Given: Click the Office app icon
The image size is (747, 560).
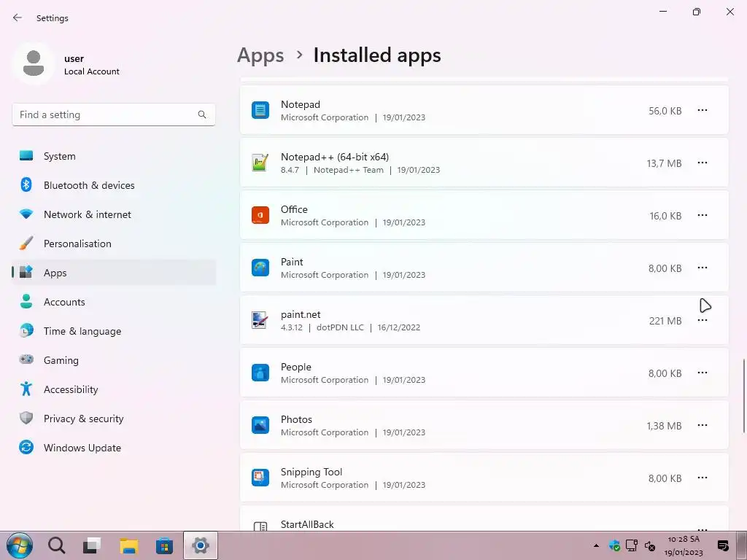Looking at the screenshot, I should click(x=260, y=215).
